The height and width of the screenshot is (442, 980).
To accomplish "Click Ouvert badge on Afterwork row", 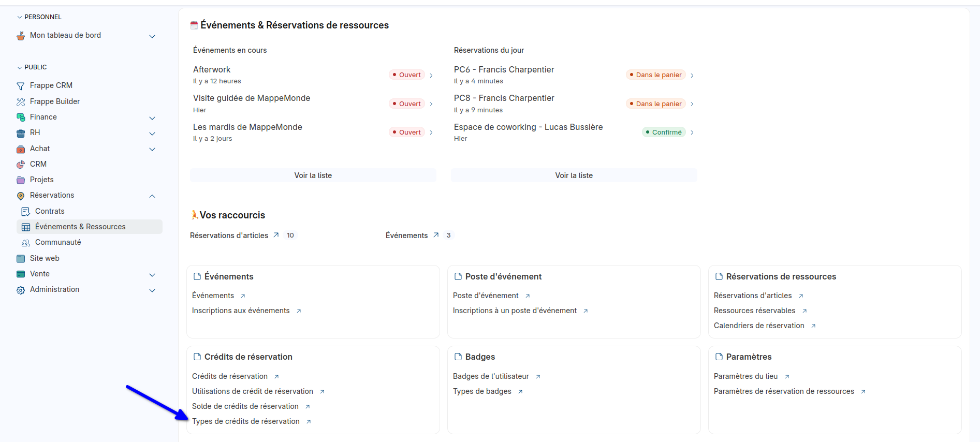I will tap(407, 75).
